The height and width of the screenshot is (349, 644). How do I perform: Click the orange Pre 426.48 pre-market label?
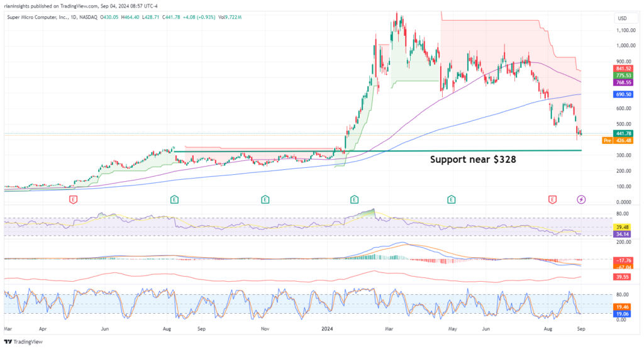tap(618, 140)
